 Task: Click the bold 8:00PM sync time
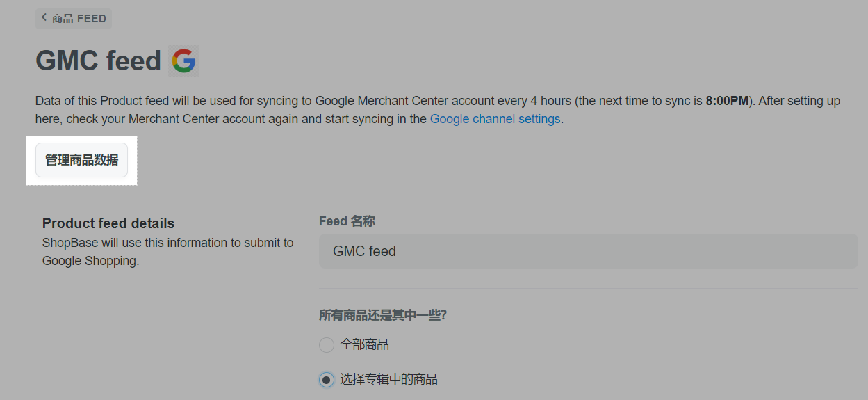727,101
